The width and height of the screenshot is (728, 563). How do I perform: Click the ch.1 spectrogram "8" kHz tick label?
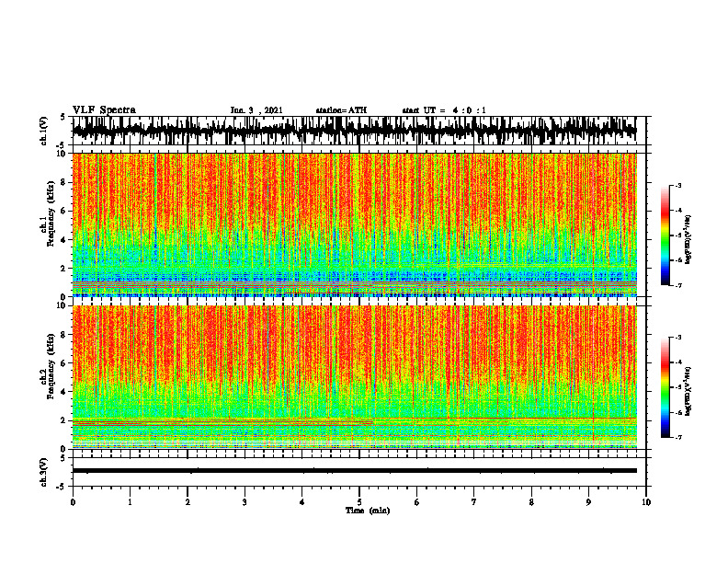point(64,182)
